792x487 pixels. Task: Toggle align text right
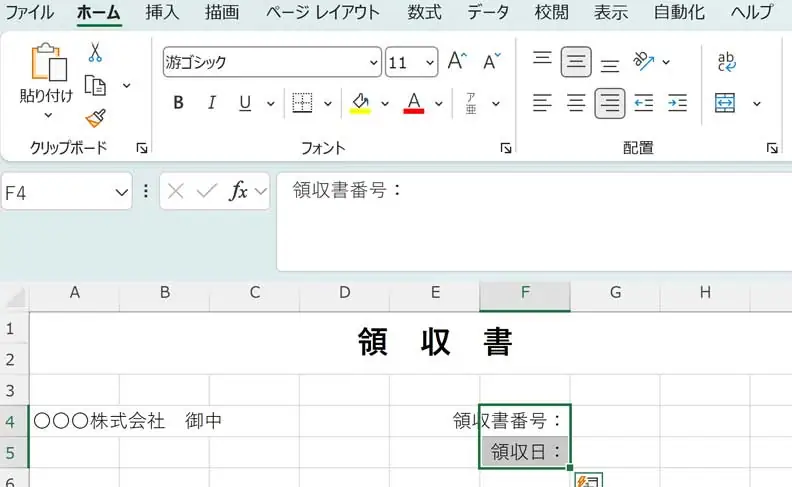coord(610,103)
